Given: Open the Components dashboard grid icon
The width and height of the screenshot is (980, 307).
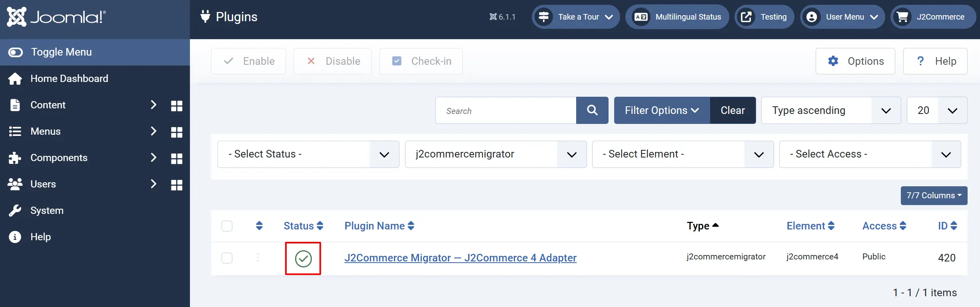Looking at the screenshot, I should 177,158.
